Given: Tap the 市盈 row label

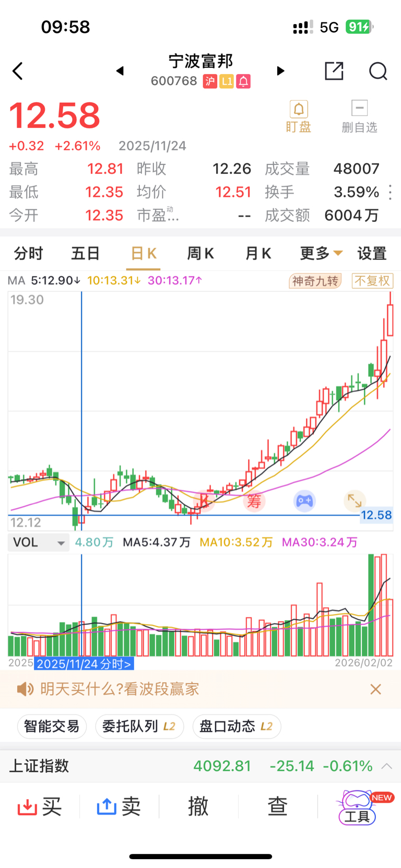Looking at the screenshot, I should 158,215.
